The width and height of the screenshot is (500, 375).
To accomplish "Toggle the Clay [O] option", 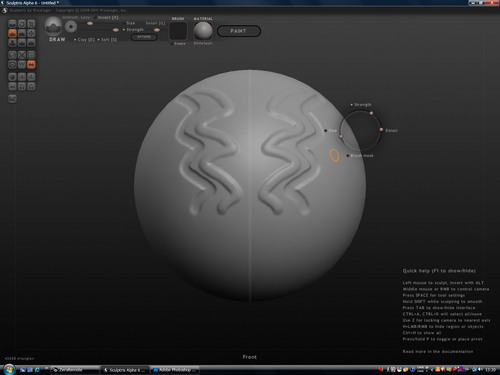I will click(84, 39).
